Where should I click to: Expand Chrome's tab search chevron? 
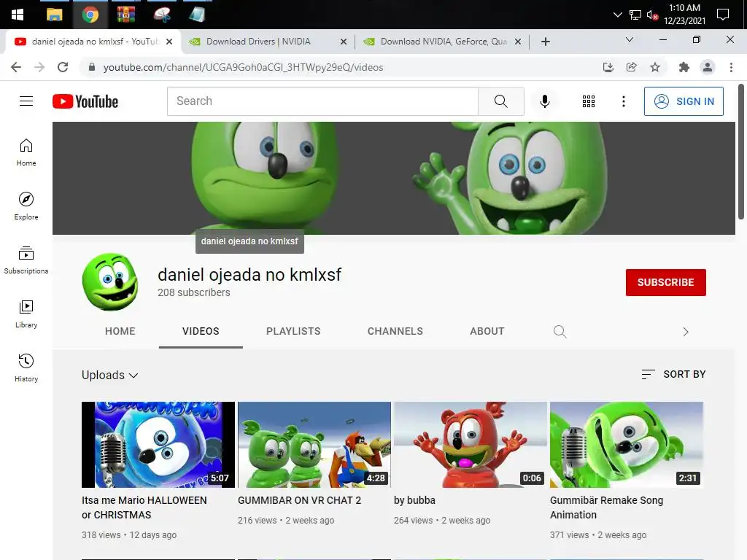click(630, 40)
